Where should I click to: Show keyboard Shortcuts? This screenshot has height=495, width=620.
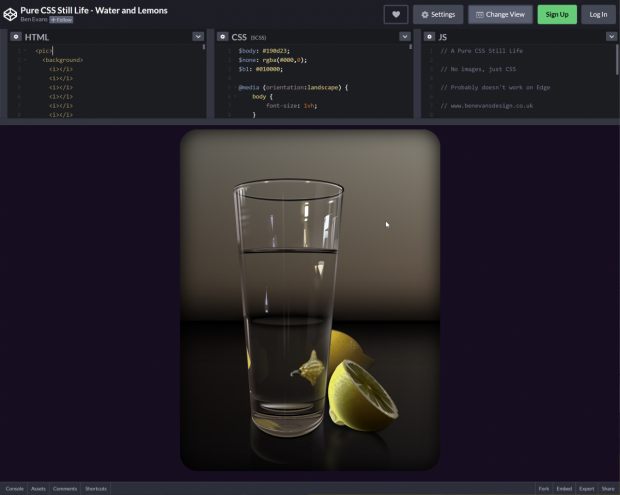96,488
